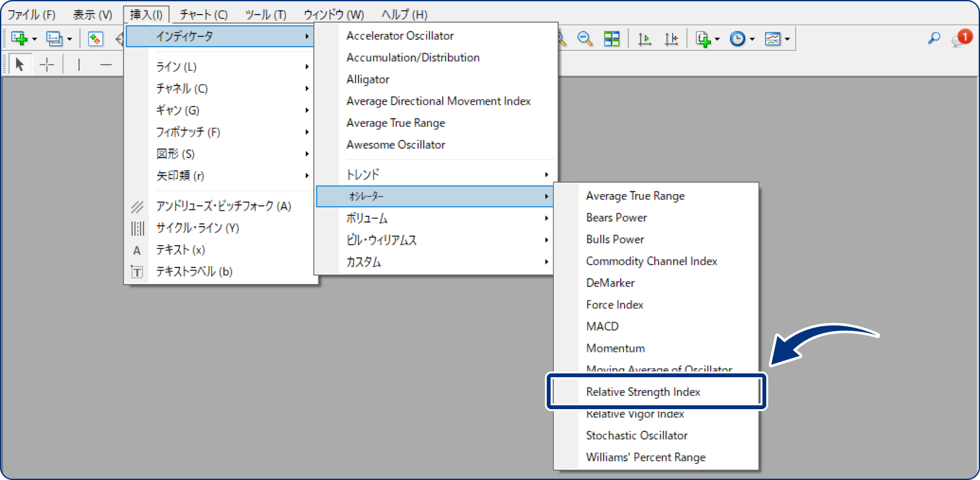980x480 pixels.
Task: Select テキストラベル (b) from insert menu
Action: point(194,271)
